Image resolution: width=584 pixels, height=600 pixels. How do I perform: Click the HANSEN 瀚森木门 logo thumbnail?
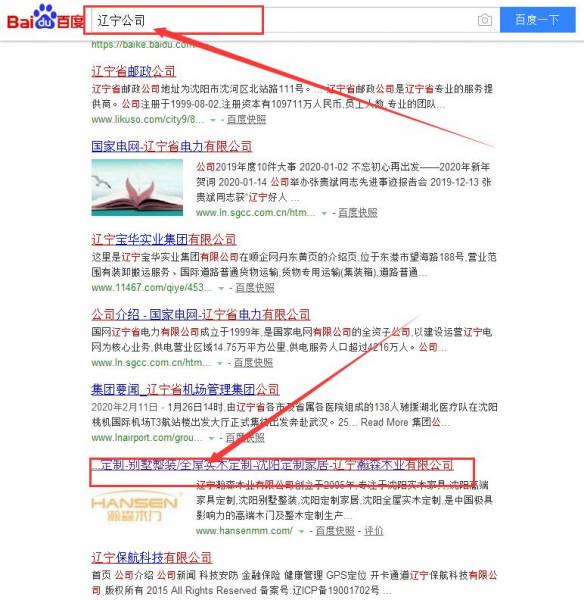click(x=137, y=507)
